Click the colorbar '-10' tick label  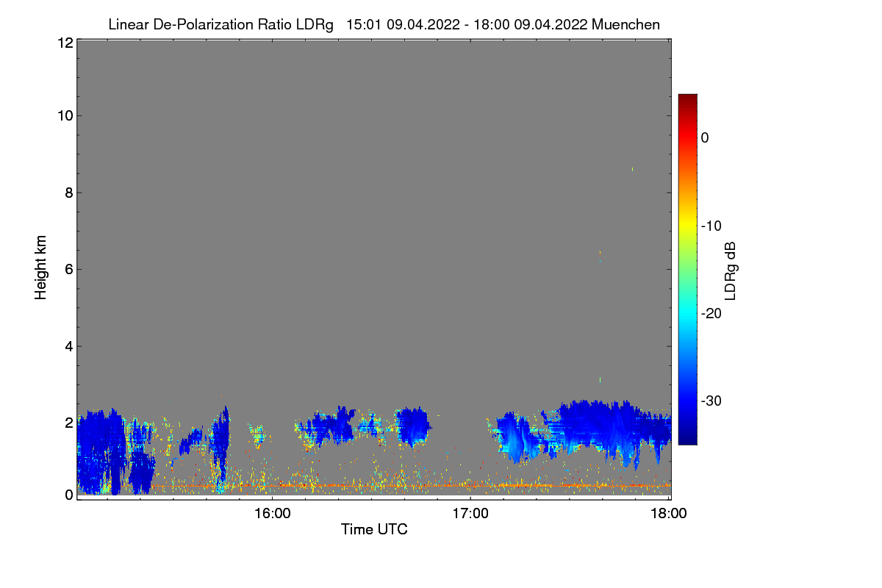tap(711, 226)
